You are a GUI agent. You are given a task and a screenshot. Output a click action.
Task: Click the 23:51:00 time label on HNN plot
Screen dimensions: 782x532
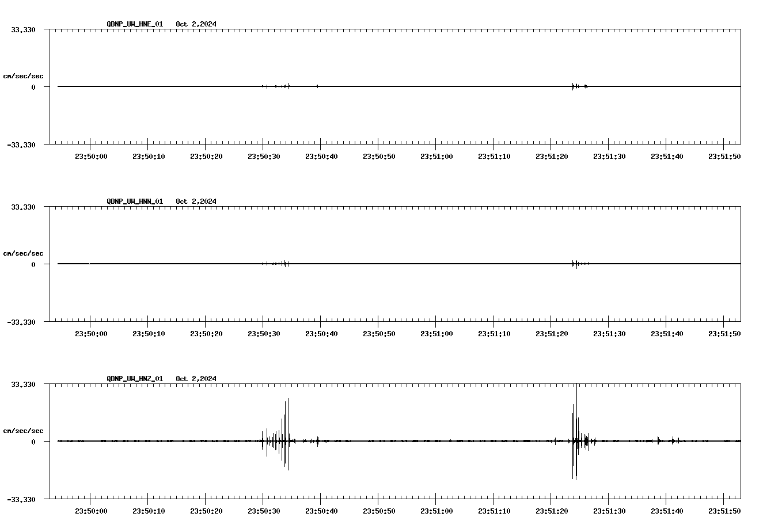[x=436, y=334]
